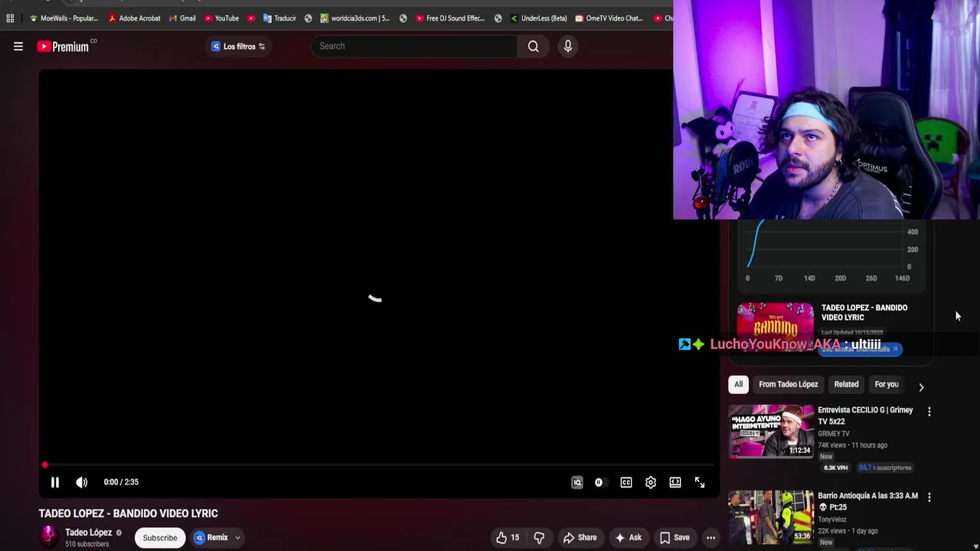Click the vidIQ Remix button
Image resolution: width=980 pixels, height=551 pixels.
pyautogui.click(x=211, y=537)
